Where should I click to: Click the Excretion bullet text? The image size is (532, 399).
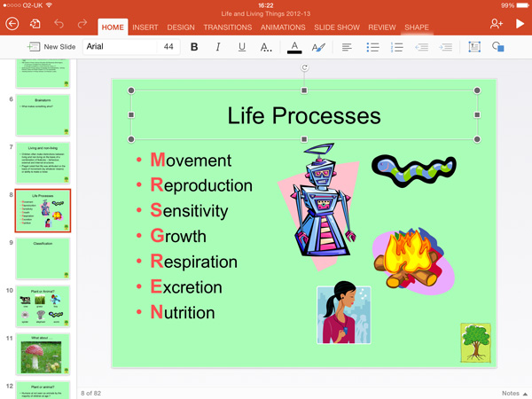click(186, 287)
